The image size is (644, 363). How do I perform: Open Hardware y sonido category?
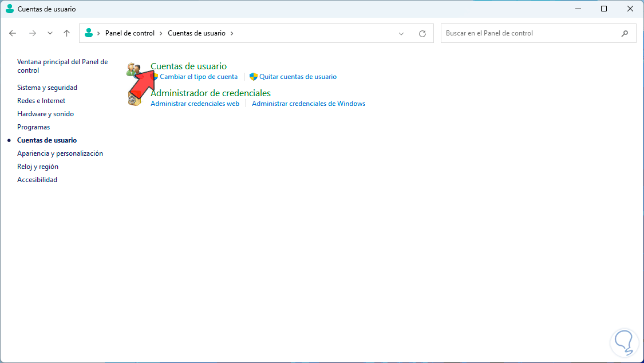click(x=46, y=114)
